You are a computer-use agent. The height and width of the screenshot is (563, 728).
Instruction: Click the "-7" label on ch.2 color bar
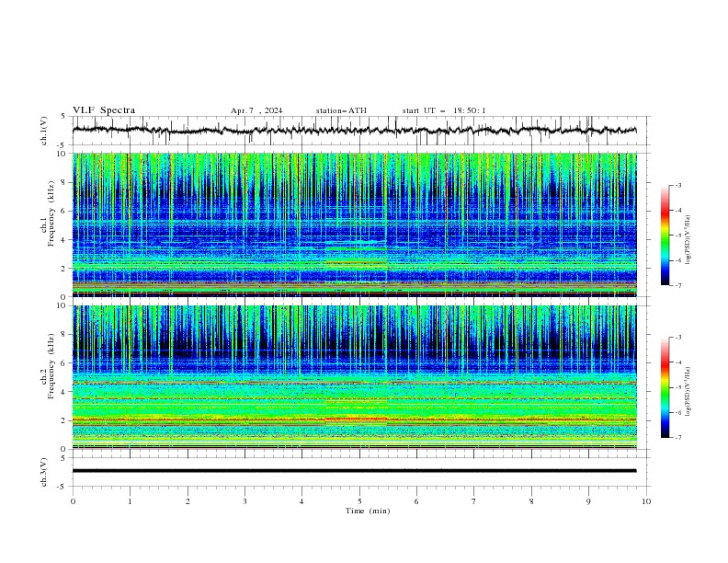(678, 438)
